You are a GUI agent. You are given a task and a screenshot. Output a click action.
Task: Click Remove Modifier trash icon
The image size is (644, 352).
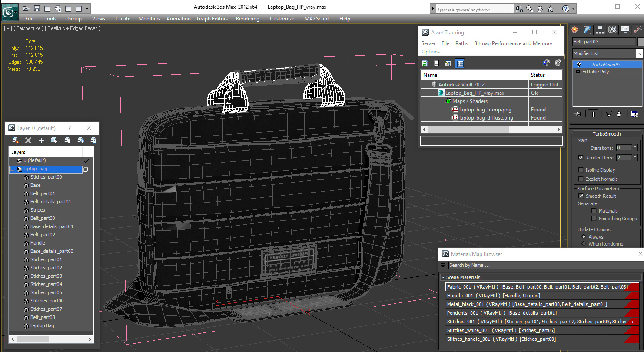point(619,114)
